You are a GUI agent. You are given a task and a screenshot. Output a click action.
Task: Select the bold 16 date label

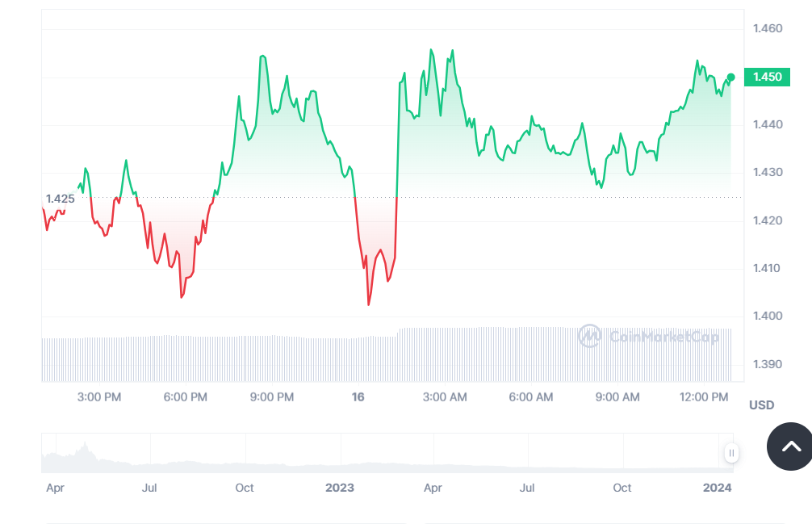coord(358,397)
